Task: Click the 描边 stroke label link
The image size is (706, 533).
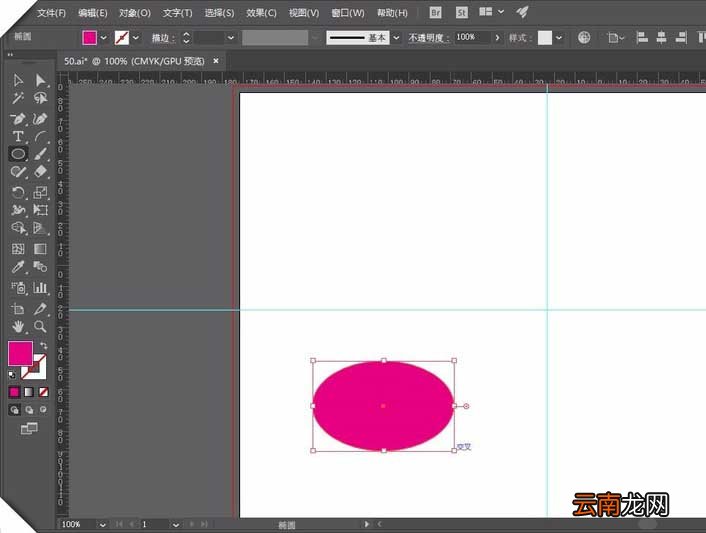Action: (163, 38)
